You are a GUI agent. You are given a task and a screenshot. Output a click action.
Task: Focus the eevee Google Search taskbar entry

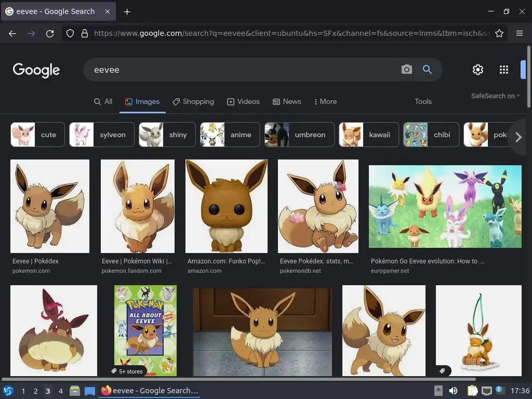click(x=150, y=391)
